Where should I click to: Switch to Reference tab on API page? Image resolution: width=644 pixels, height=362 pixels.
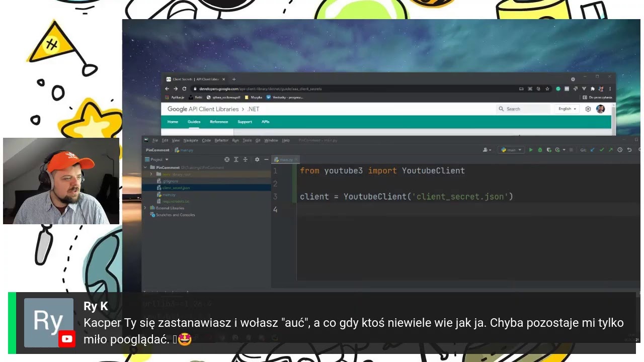219,122
